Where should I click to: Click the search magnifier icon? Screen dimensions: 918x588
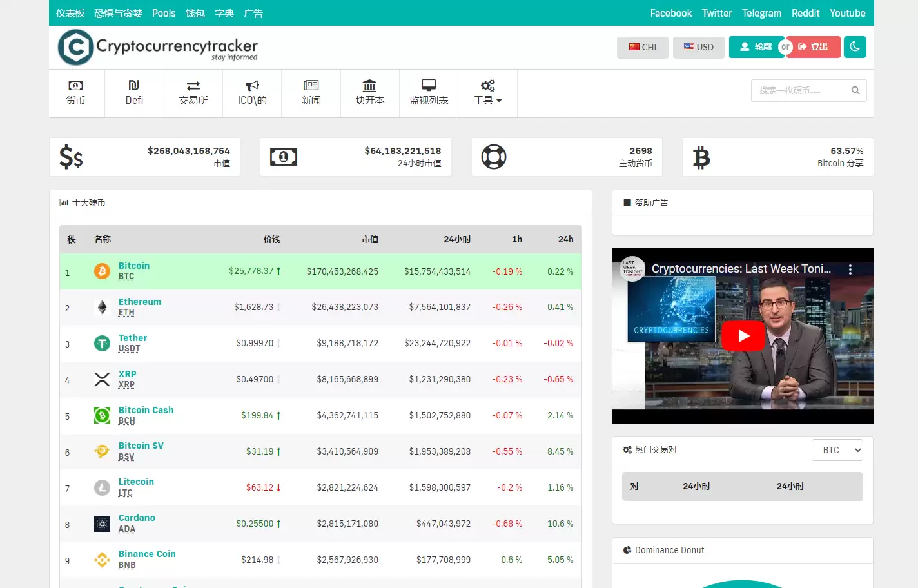(x=855, y=90)
